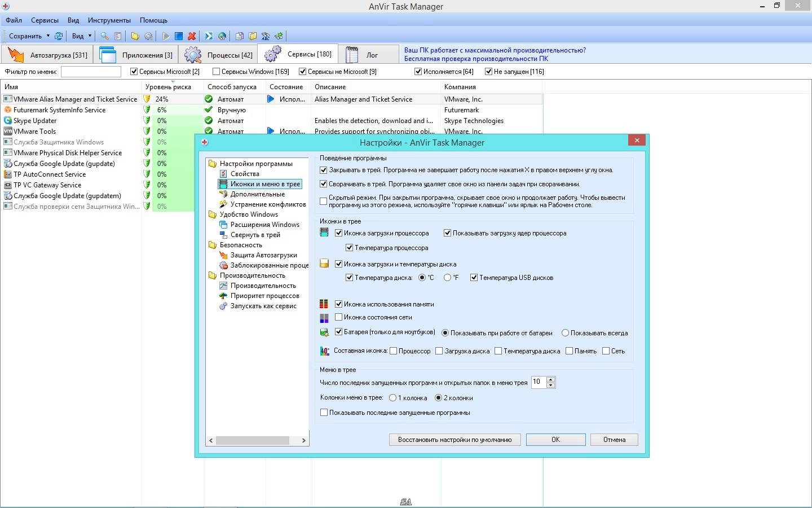Image resolution: width=812 pixels, height=508 pixels.
Task: Click the find ABC binoculars icon
Action: point(266,36)
